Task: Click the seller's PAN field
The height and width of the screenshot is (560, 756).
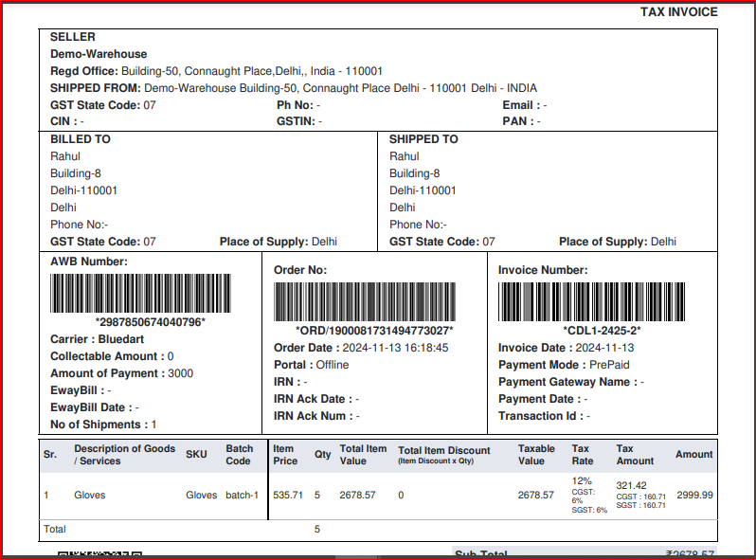Action: [x=521, y=121]
